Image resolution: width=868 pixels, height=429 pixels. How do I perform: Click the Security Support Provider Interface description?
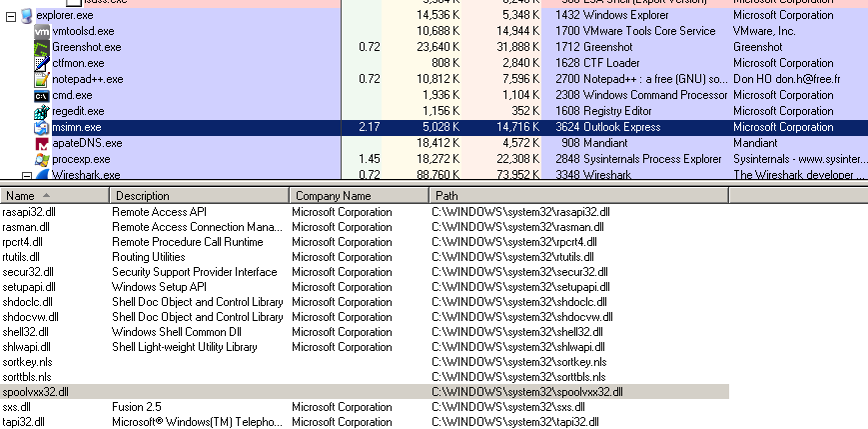[x=195, y=272]
